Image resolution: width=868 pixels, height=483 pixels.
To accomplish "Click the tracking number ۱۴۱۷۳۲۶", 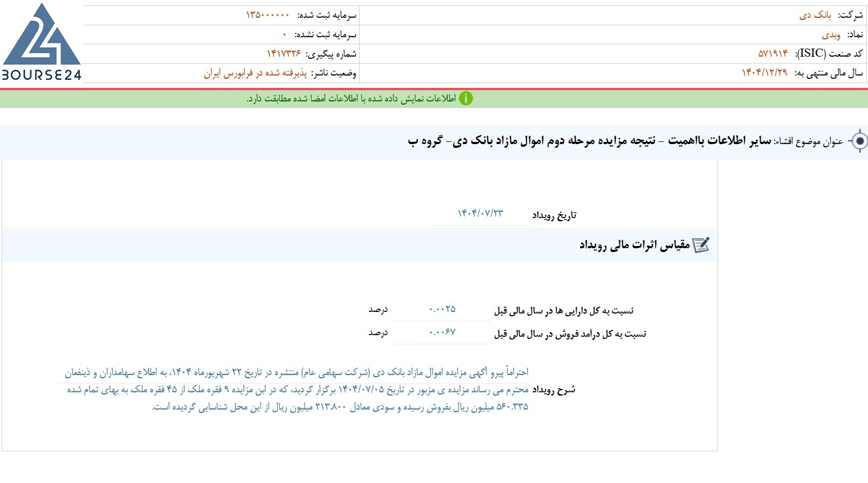I will [284, 53].
